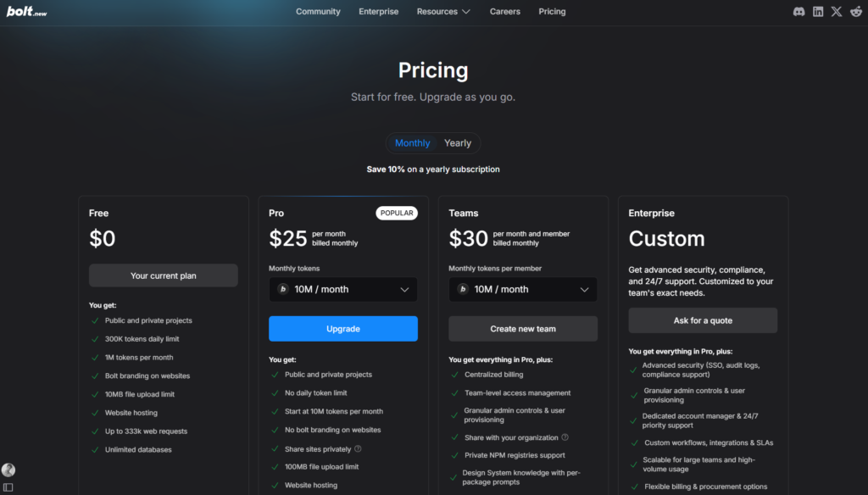Viewport: 868px width, 495px height.
Task: Open Teams tokens per member dropdown
Action: [x=522, y=289]
